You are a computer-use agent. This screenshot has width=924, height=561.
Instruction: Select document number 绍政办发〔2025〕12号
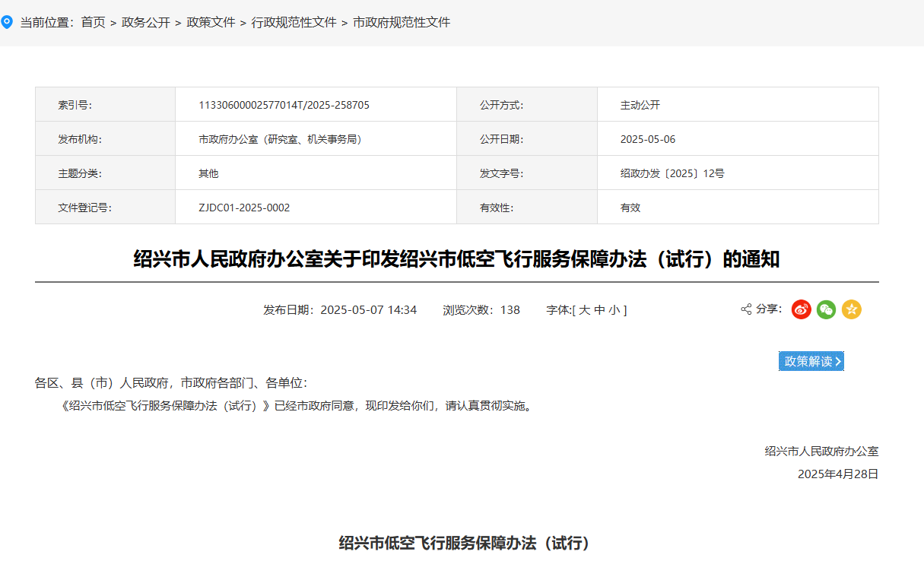pyautogui.click(x=672, y=173)
